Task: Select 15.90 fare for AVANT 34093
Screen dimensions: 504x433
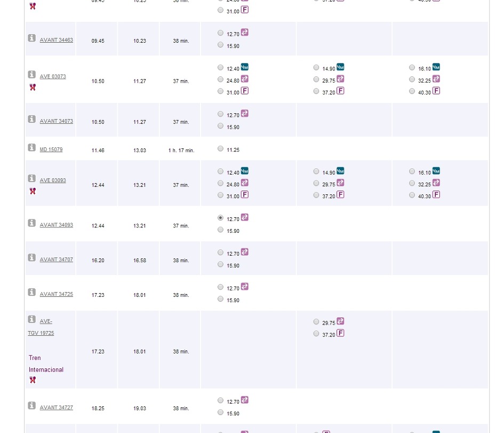Action: tap(220, 230)
